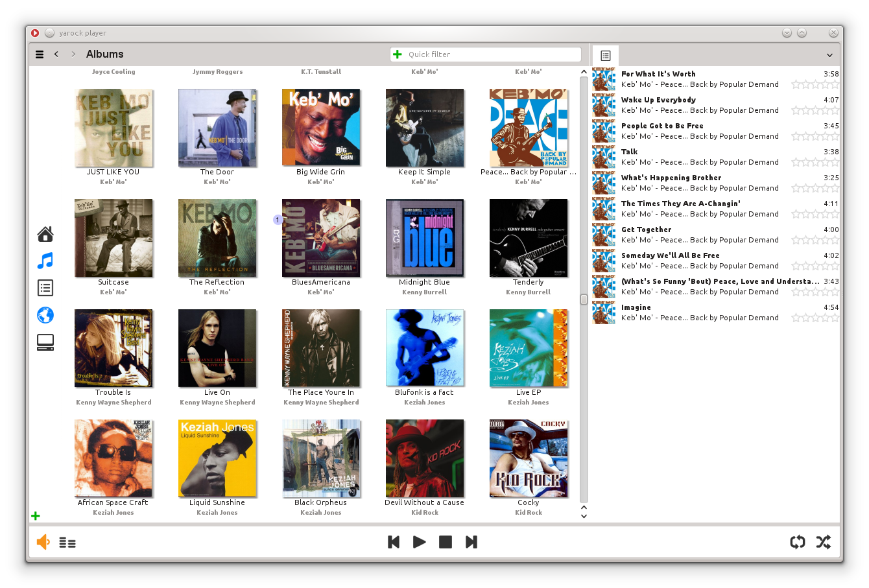Viewport: 869px width, 588px height.
Task: Set star rating for Imagine track
Action: pos(815,318)
